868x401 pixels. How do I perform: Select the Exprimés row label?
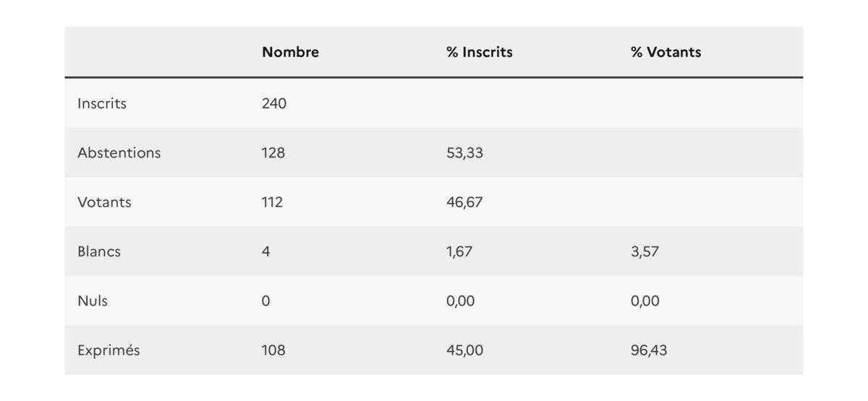[109, 350]
